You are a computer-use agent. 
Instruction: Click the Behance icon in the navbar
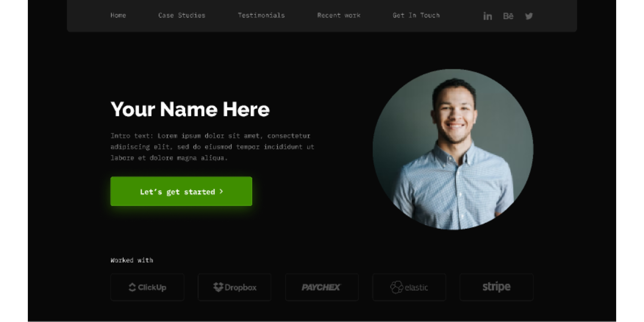point(508,16)
